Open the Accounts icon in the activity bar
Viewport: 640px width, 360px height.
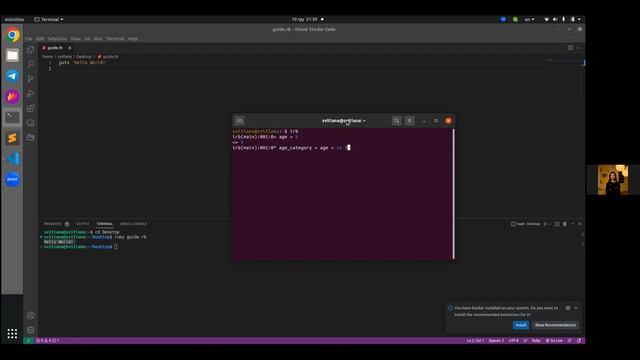(x=31, y=316)
